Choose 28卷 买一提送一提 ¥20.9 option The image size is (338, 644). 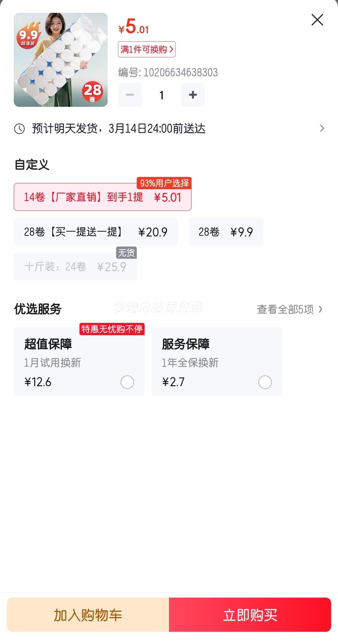click(96, 232)
